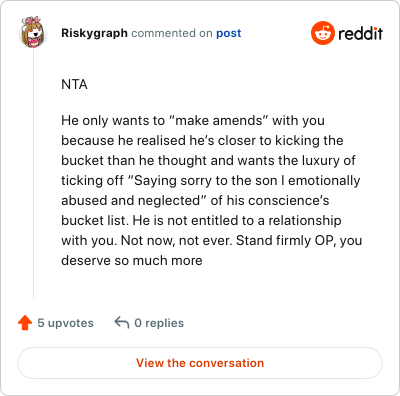
Task: Click the line starting "because he realised"
Action: (202, 140)
